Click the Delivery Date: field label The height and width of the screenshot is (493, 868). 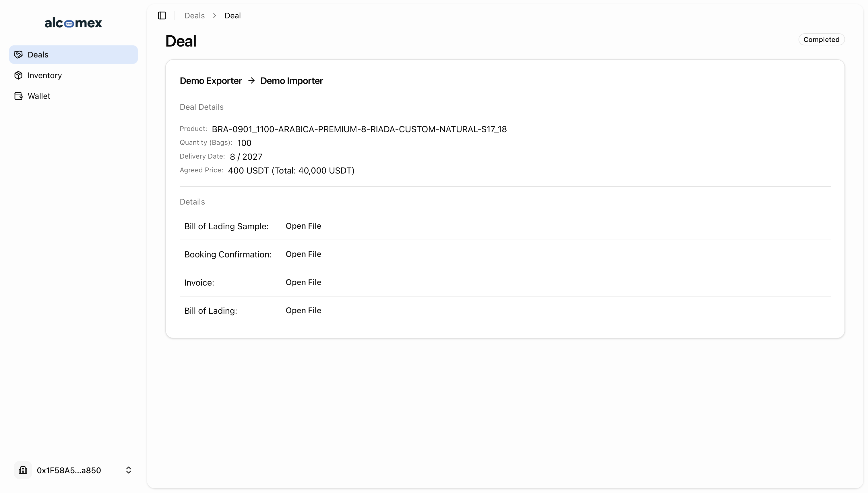pos(202,156)
